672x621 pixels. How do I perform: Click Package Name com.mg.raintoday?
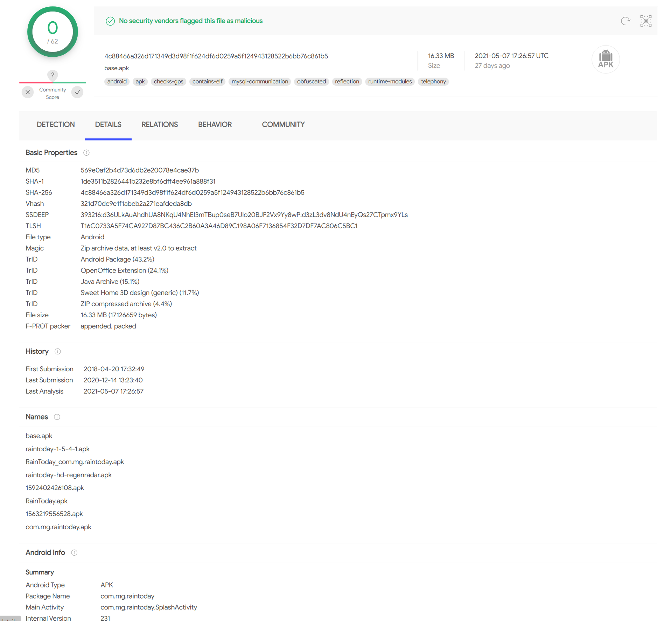click(x=127, y=596)
